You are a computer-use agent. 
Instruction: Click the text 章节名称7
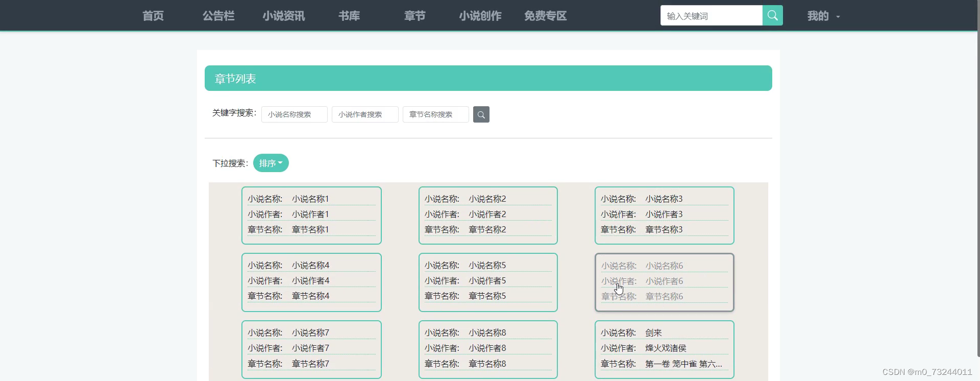pos(310,364)
